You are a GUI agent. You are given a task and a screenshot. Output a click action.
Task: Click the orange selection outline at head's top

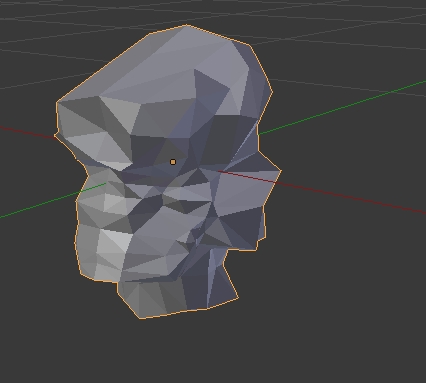click(x=187, y=25)
